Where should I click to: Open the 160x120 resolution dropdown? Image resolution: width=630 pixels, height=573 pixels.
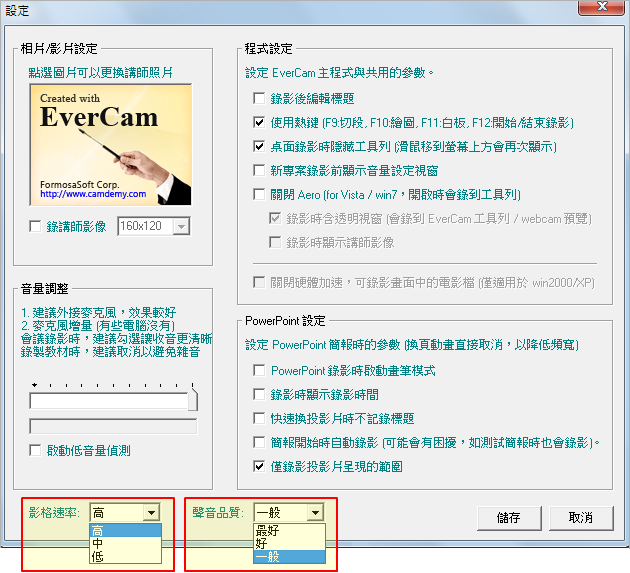180,227
